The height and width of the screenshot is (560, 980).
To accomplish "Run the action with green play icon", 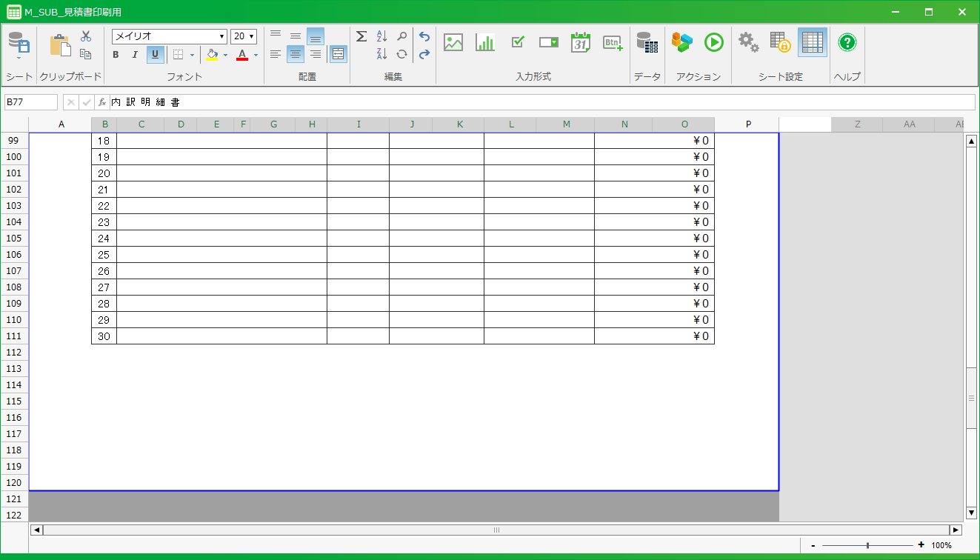I will tap(713, 42).
